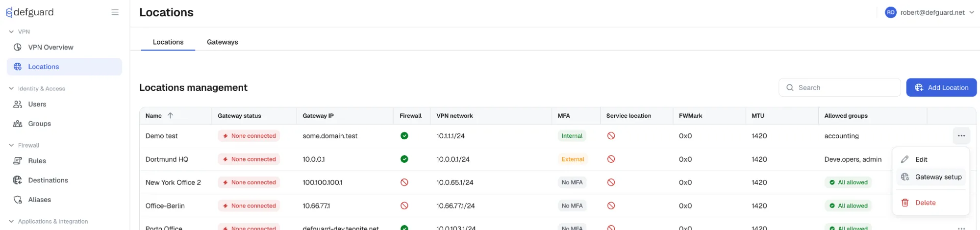
Task: Click Dortmund HQ None connected badge
Action: coord(249,159)
